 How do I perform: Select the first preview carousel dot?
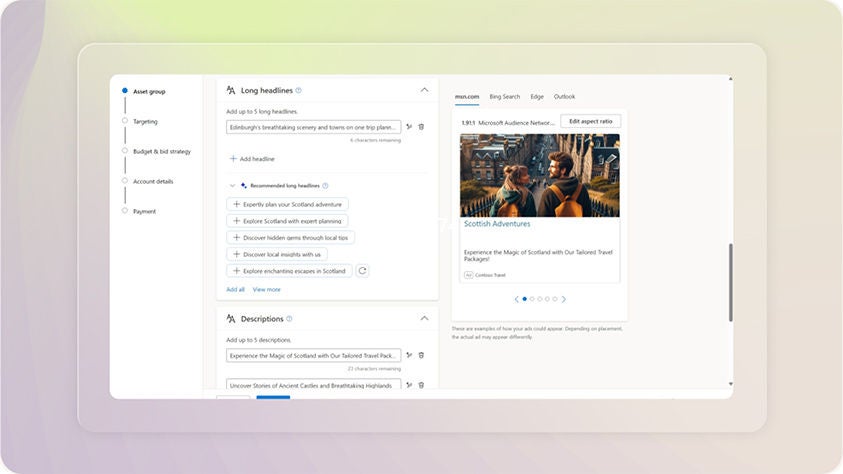pos(525,299)
